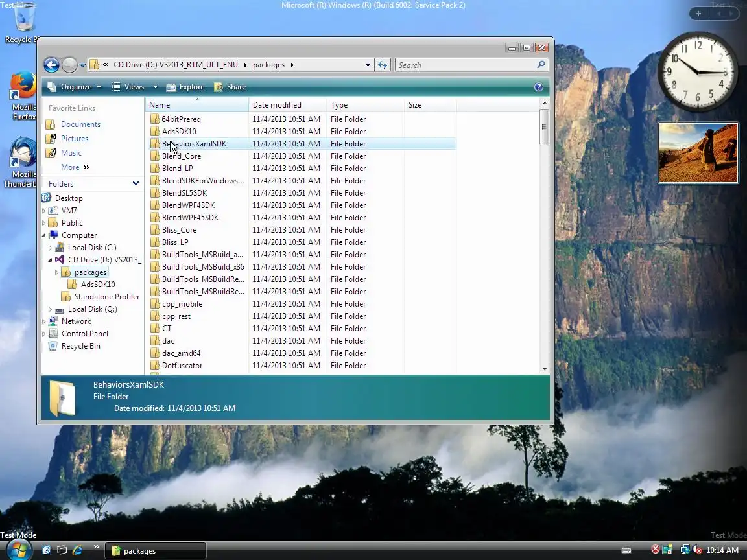Collapse the Folders pane chevron
This screenshot has height=560, width=747.
(x=136, y=183)
